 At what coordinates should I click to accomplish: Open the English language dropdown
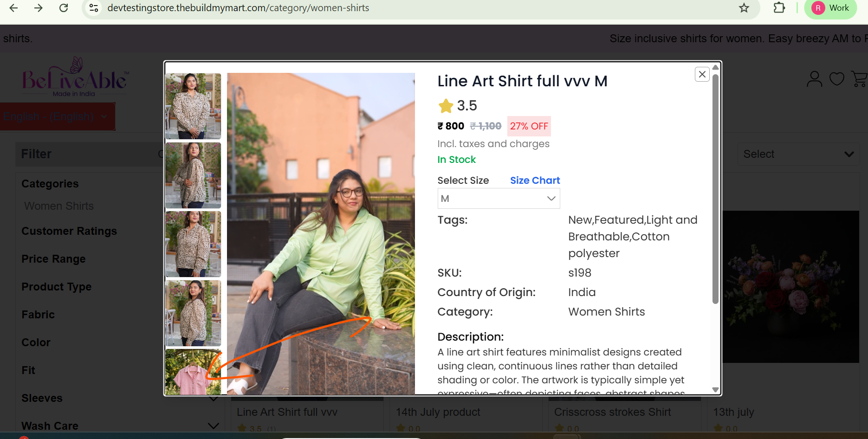58,116
